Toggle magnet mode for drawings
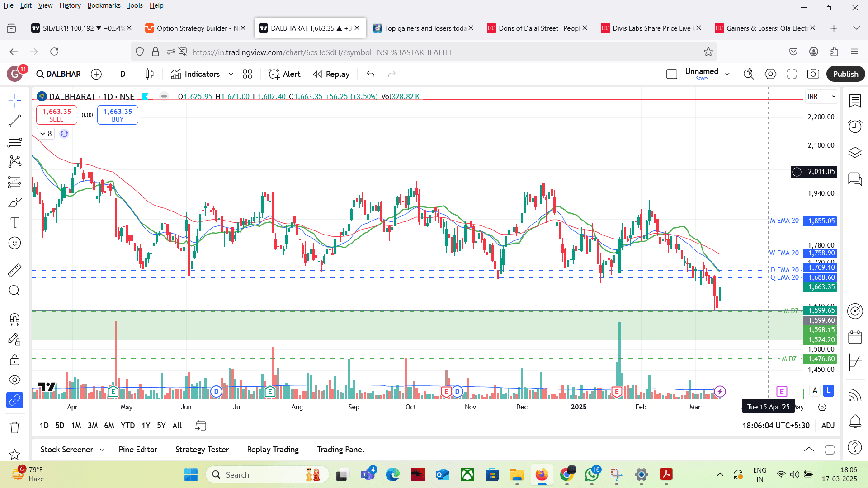The width and height of the screenshot is (868, 488). (15, 319)
